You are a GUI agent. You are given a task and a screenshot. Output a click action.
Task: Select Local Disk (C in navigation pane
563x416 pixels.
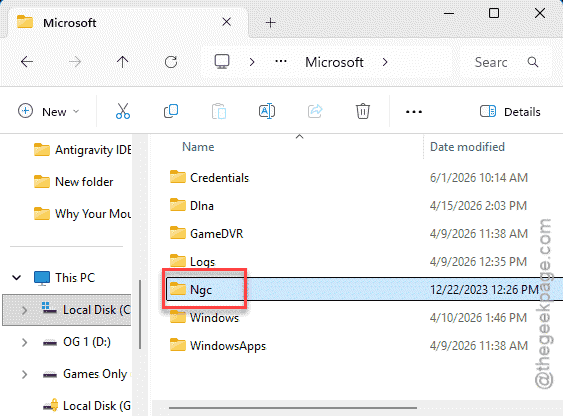click(x=67, y=310)
